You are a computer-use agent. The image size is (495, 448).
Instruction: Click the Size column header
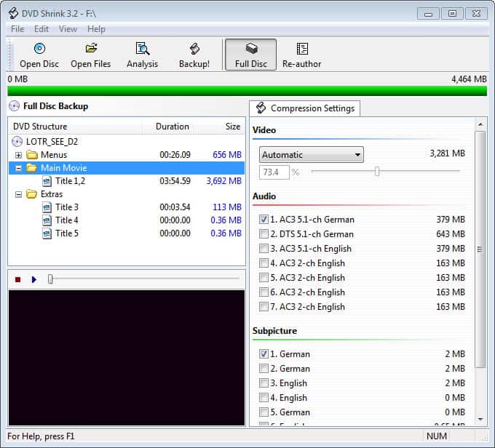[219, 127]
